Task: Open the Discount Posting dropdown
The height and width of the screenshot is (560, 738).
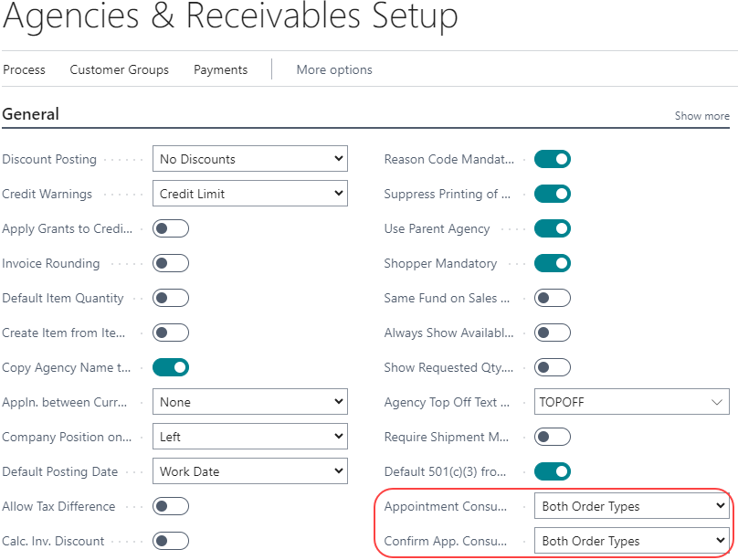Action: point(249,159)
